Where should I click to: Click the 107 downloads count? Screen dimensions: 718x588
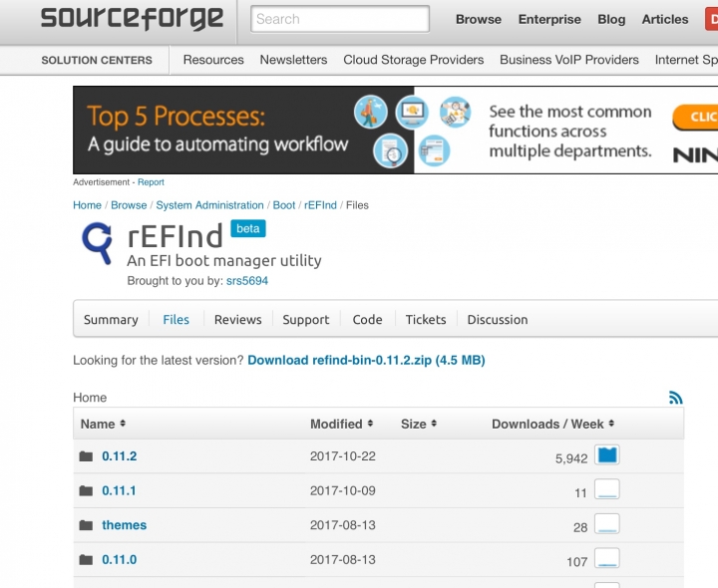pyautogui.click(x=576, y=561)
